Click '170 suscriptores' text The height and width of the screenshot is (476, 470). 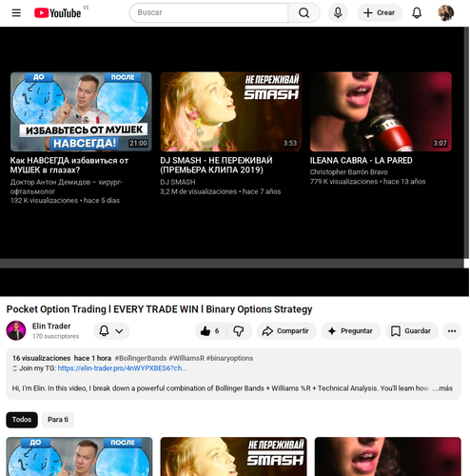[x=55, y=336]
